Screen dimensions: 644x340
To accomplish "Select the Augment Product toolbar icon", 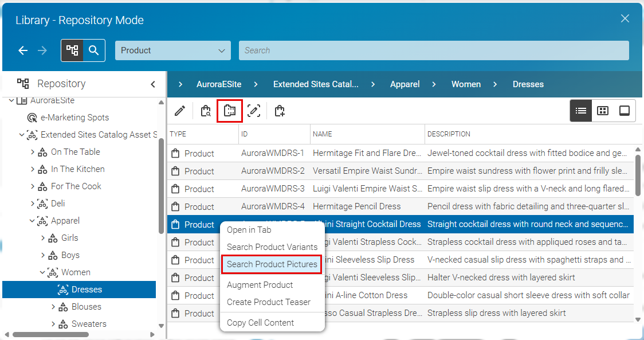I will (254, 111).
